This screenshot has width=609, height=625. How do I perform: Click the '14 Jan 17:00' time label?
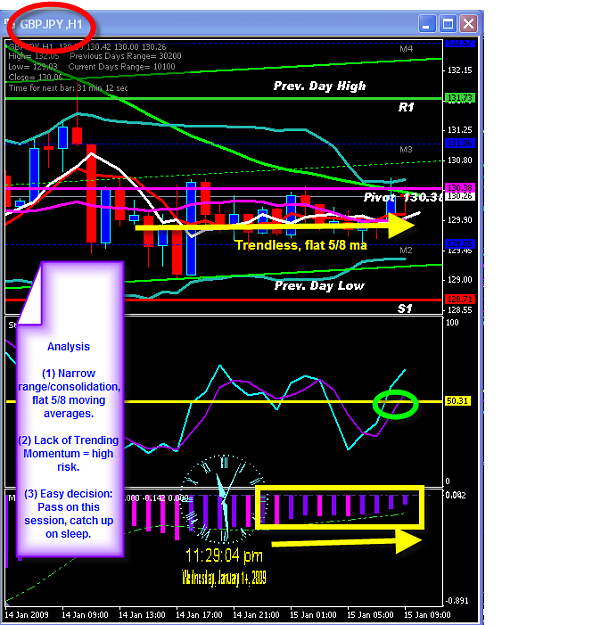tap(199, 615)
